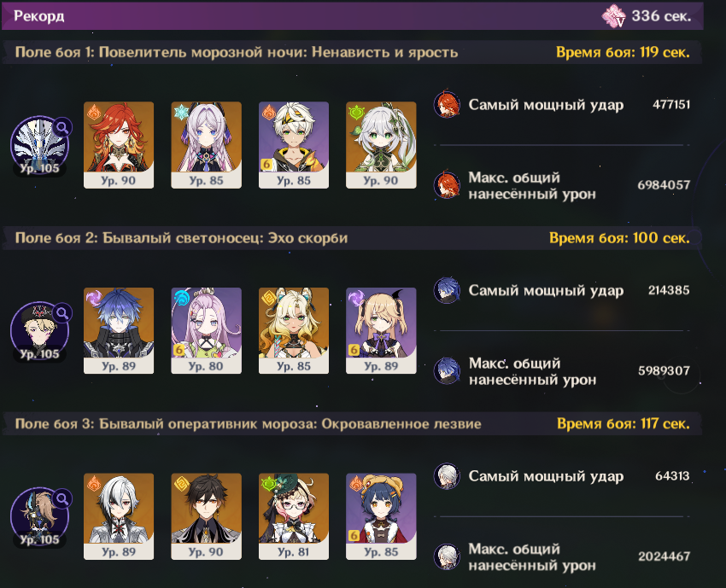The image size is (726, 588).
Task: Inspect the Battlefield 2 boss portrait Ур. 105
Action: [x=40, y=331]
